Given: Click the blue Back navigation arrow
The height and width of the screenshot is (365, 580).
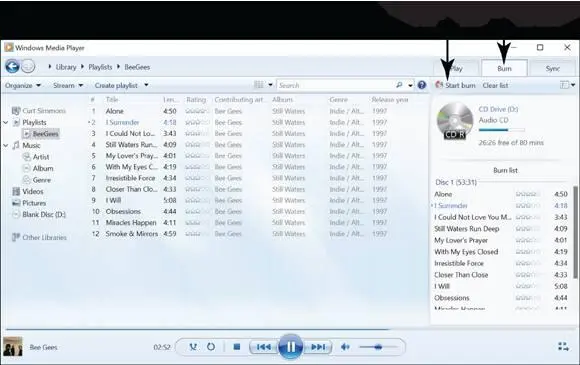Looking at the screenshot, I should pos(12,67).
